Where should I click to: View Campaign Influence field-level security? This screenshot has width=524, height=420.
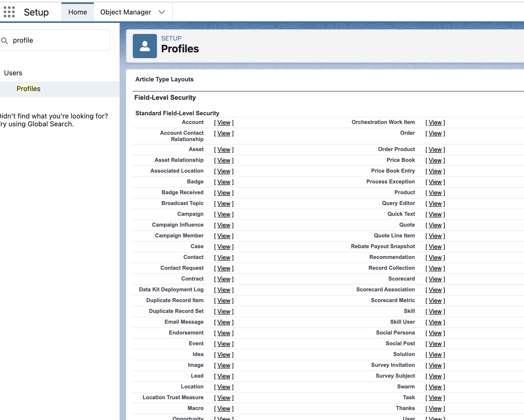[x=223, y=225]
